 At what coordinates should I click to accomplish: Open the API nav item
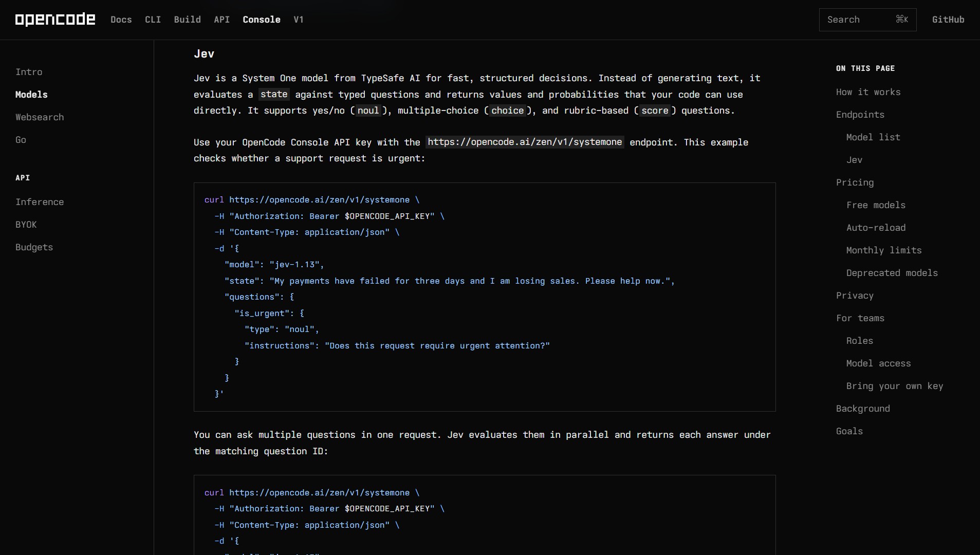(x=221, y=20)
